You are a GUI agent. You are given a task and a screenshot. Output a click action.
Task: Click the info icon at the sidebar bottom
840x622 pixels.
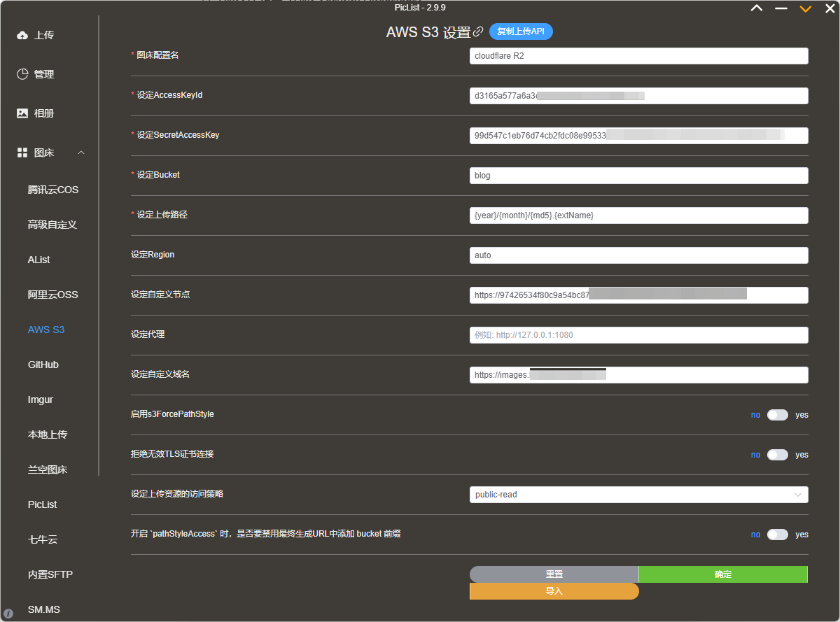(x=8, y=613)
